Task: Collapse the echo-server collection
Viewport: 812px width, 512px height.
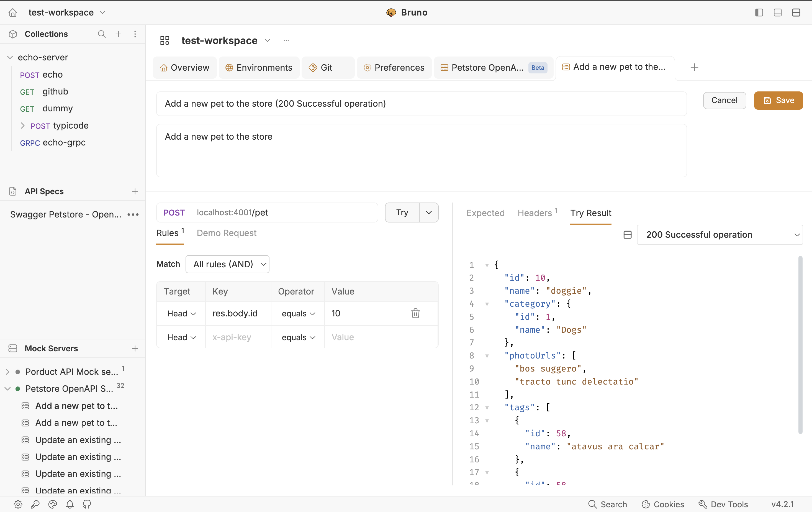Action: click(x=10, y=57)
